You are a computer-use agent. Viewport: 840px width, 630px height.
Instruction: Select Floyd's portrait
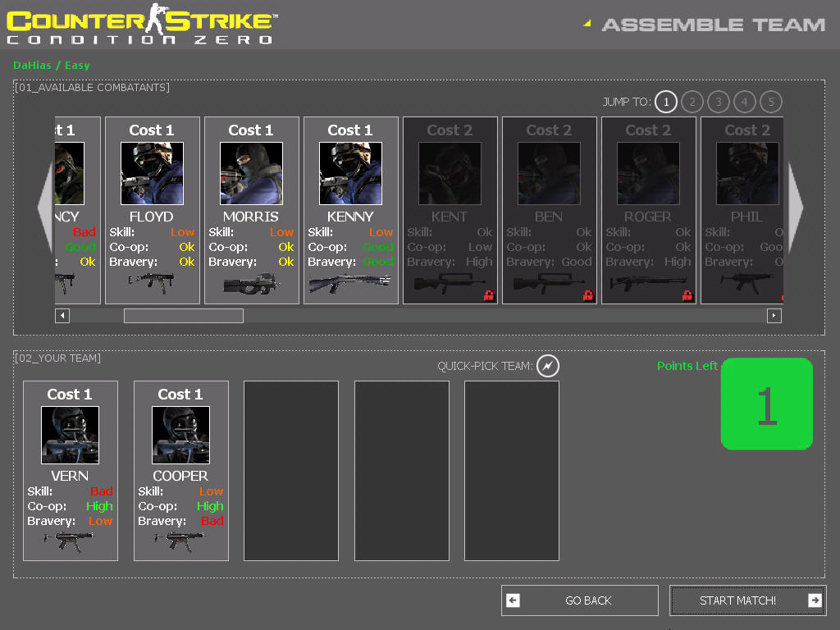[152, 174]
